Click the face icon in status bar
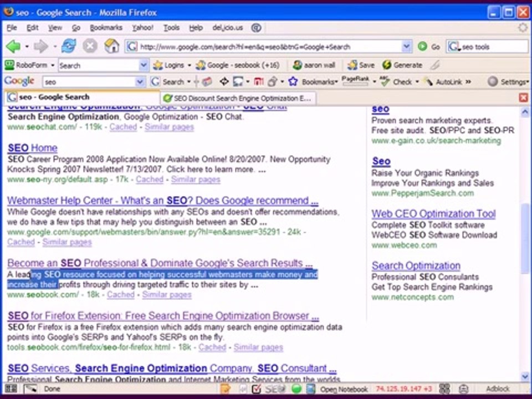The height and width of the screenshot is (399, 532). (463, 389)
